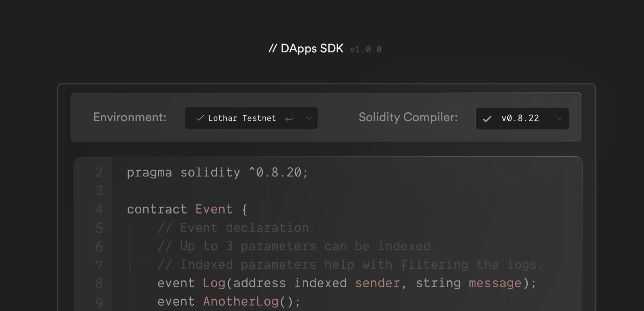Click the sender parameter in the code
The height and width of the screenshot is (311, 644).
(378, 283)
